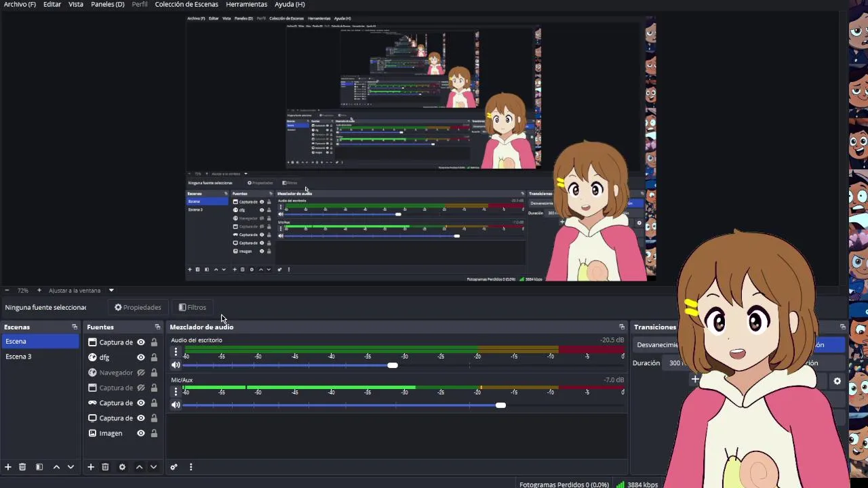Move the source up in Fuentes toolbar
Screen dimensions: 868x488
[x=139, y=467]
